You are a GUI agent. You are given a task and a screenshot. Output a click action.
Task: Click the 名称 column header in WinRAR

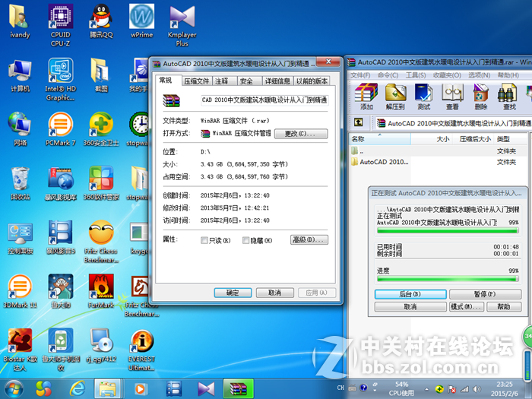(x=380, y=139)
